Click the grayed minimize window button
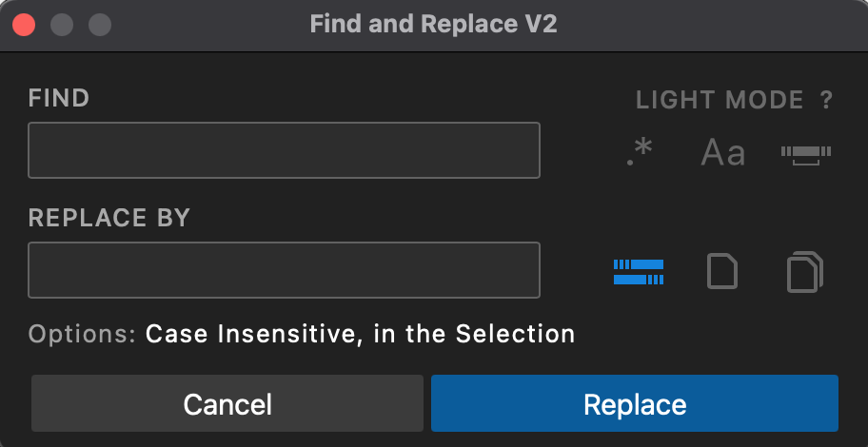This screenshot has width=868, height=447. click(x=62, y=25)
